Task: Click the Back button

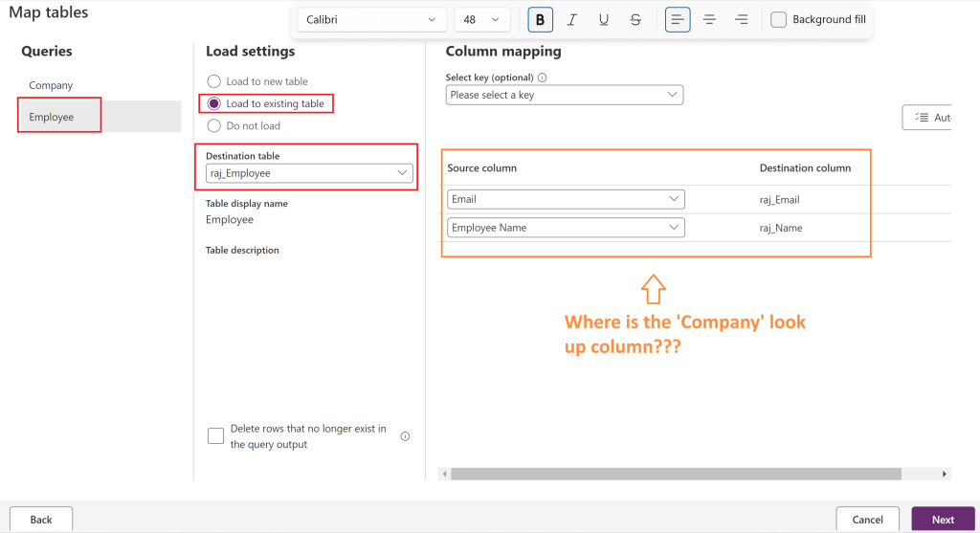Action: coord(41,519)
